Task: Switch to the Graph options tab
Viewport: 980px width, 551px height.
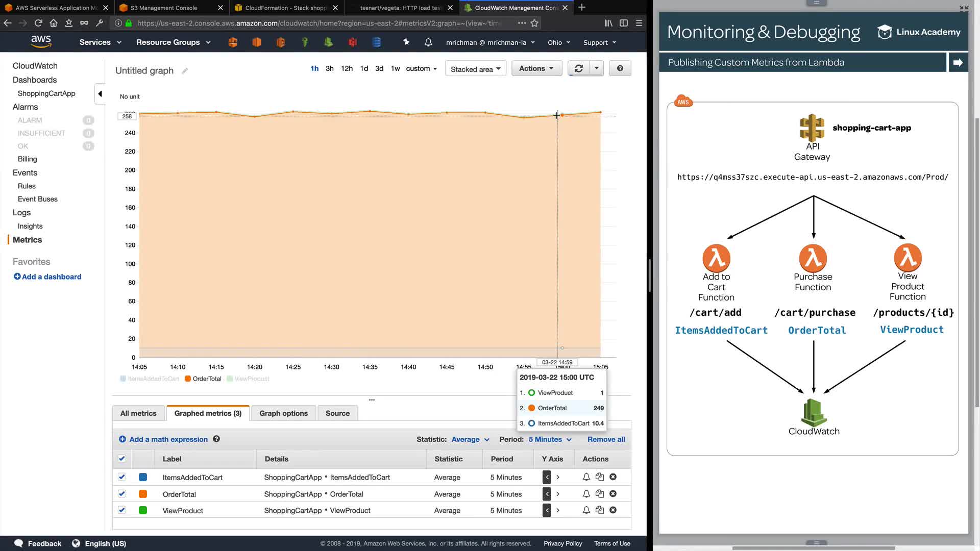Action: click(x=283, y=413)
